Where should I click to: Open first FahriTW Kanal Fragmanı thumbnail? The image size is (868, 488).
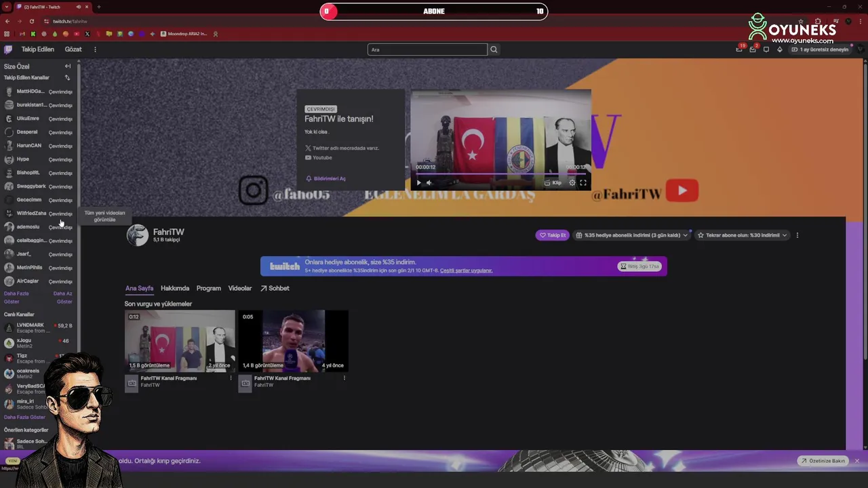[180, 340]
